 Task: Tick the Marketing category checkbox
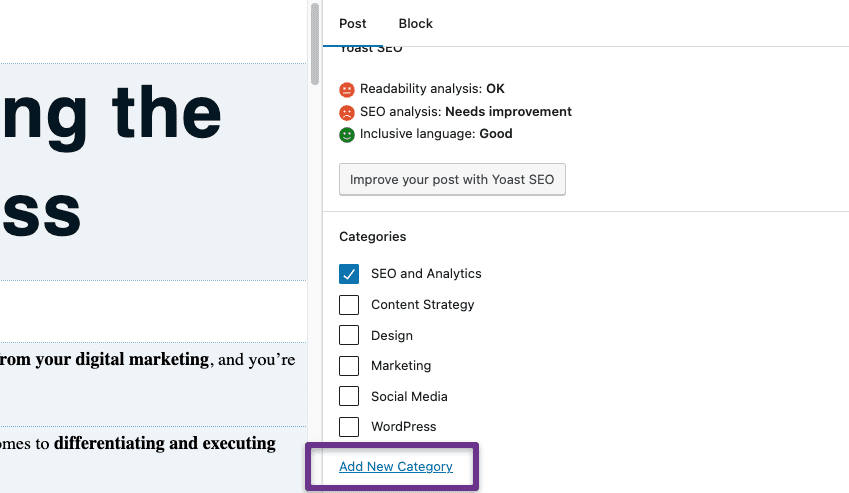point(349,366)
